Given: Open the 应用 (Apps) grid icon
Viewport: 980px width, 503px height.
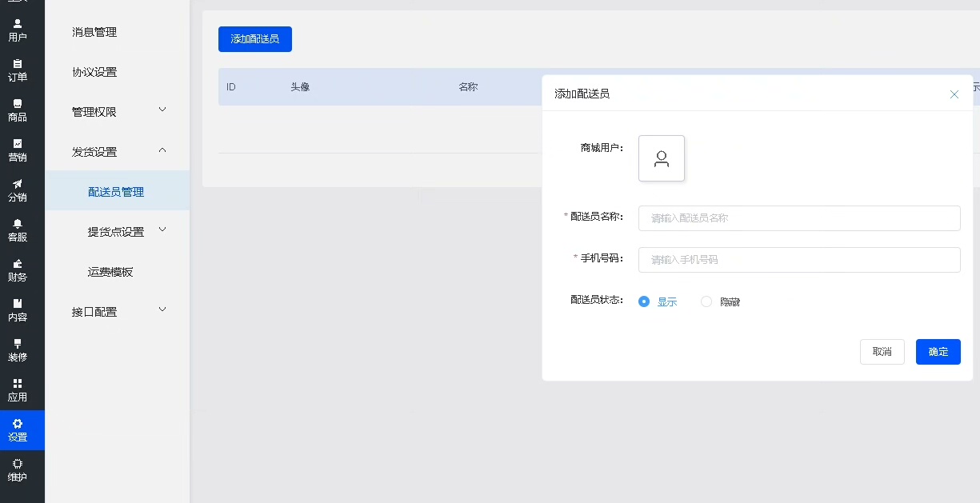Looking at the screenshot, I should pyautogui.click(x=18, y=390).
